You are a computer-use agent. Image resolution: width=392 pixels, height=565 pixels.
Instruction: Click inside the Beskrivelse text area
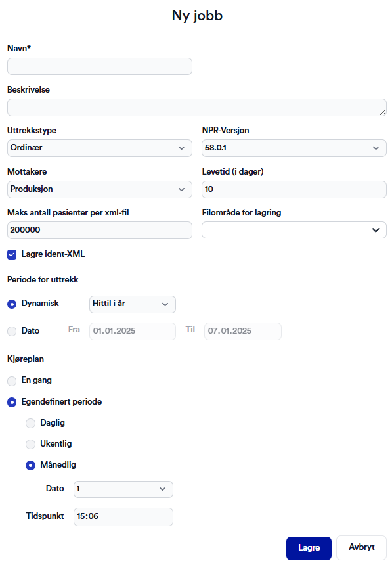(x=196, y=107)
